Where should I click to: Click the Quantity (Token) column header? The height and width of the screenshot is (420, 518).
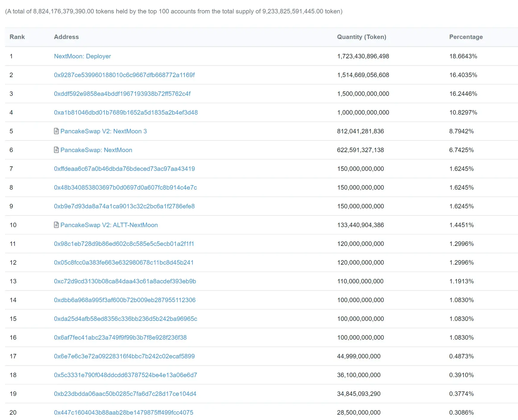coord(361,37)
